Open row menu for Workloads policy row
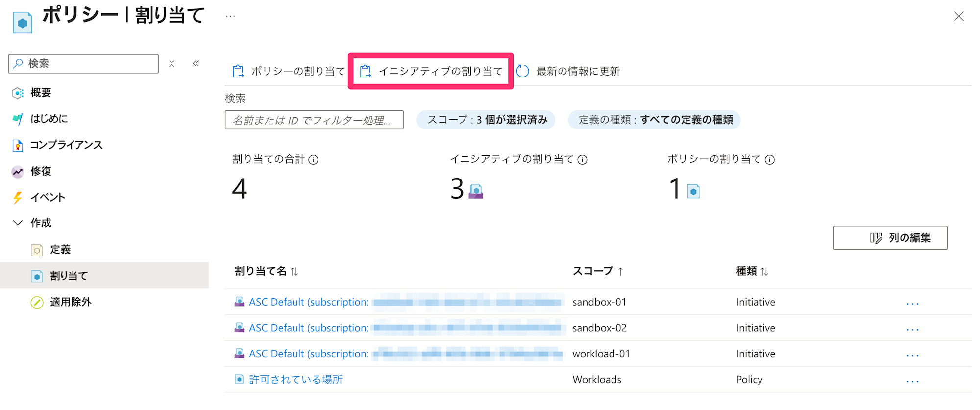The width and height of the screenshot is (980, 410). pos(912,381)
